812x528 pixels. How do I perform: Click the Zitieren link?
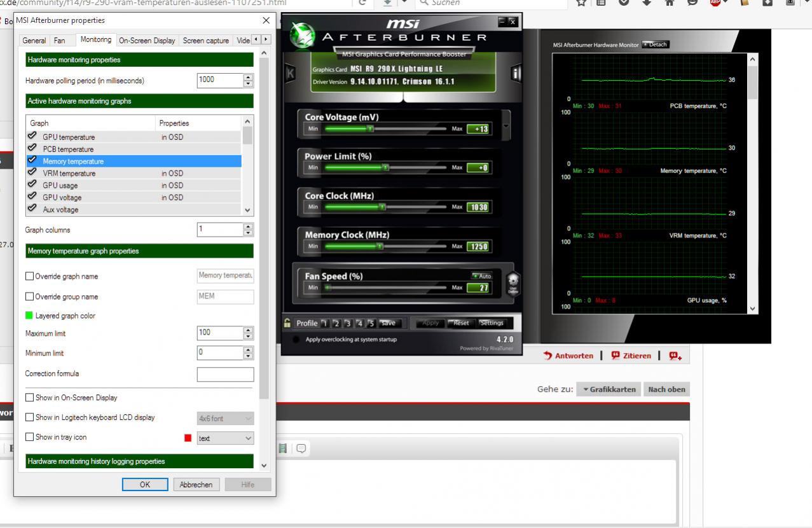631,356
